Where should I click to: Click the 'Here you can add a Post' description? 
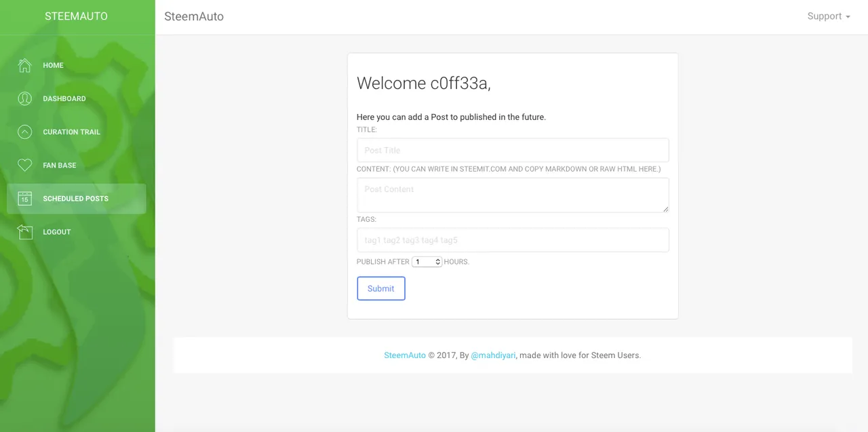coord(451,117)
